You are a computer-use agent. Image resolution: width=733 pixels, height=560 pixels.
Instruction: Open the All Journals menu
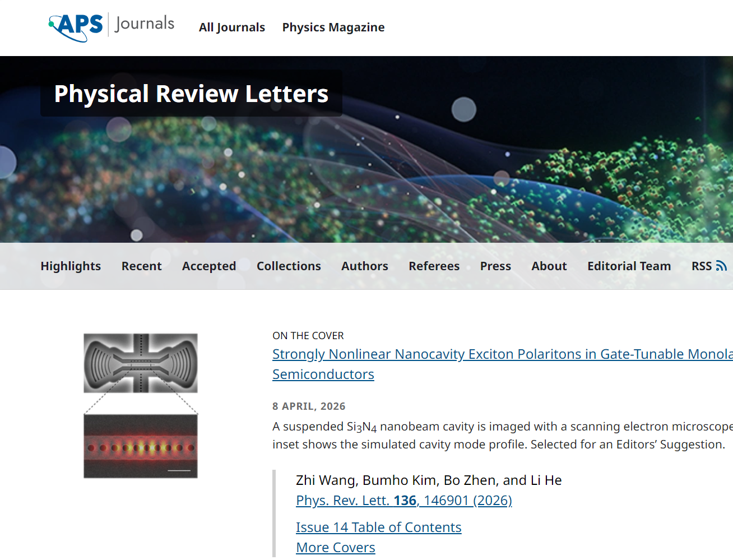coord(232,27)
